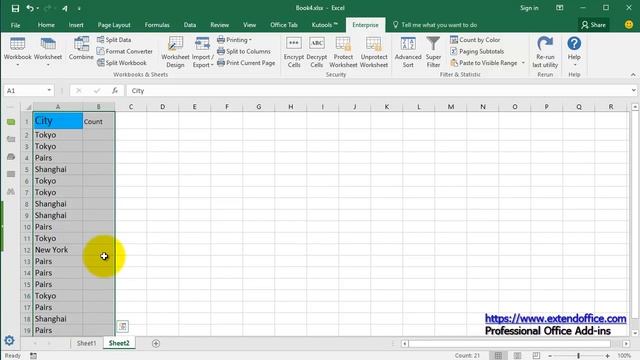The height and width of the screenshot is (360, 640).
Task: Open the Kutools navigation pane gear icon
Action: pos(9,340)
